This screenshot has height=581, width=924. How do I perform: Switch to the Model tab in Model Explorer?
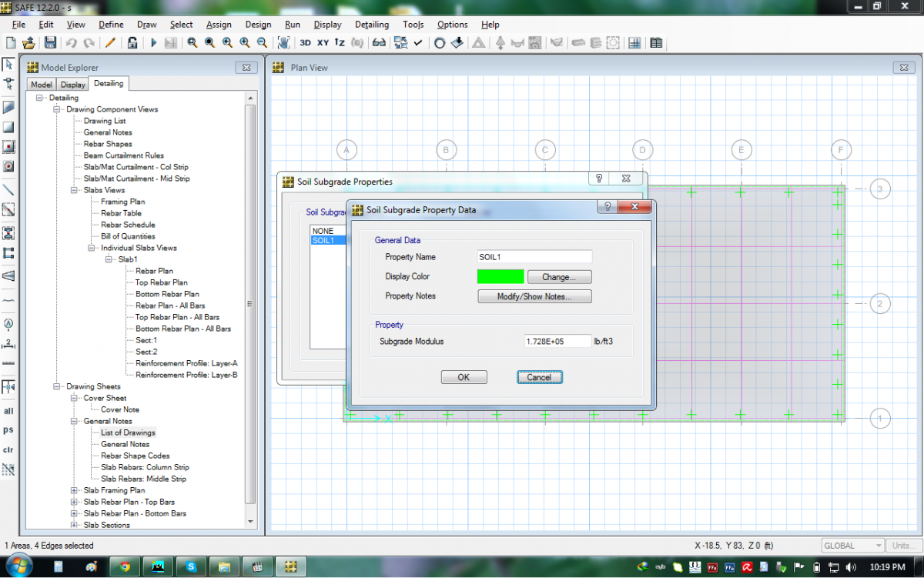point(42,85)
